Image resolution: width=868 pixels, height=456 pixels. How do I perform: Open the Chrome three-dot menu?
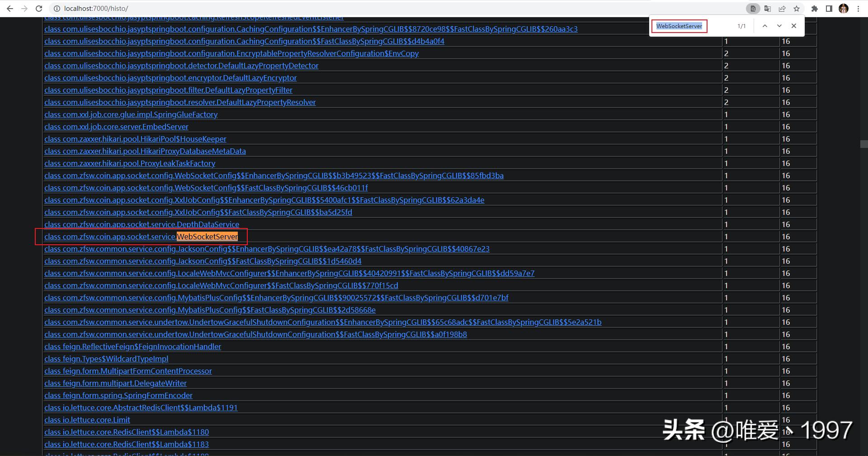click(x=858, y=9)
